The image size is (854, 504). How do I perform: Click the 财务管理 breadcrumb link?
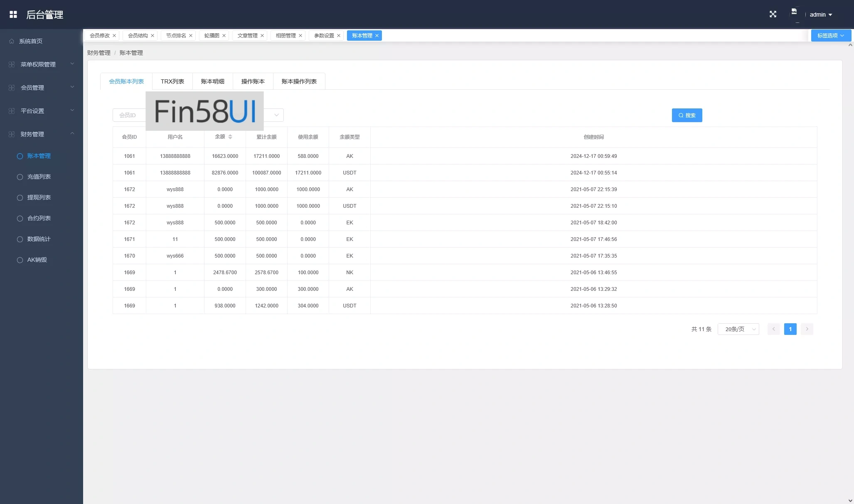pos(99,53)
